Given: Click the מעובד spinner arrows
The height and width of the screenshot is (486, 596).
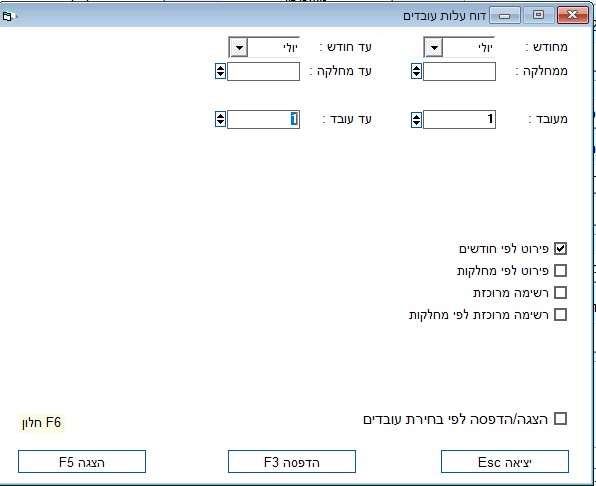Looking at the screenshot, I should pos(416,119).
